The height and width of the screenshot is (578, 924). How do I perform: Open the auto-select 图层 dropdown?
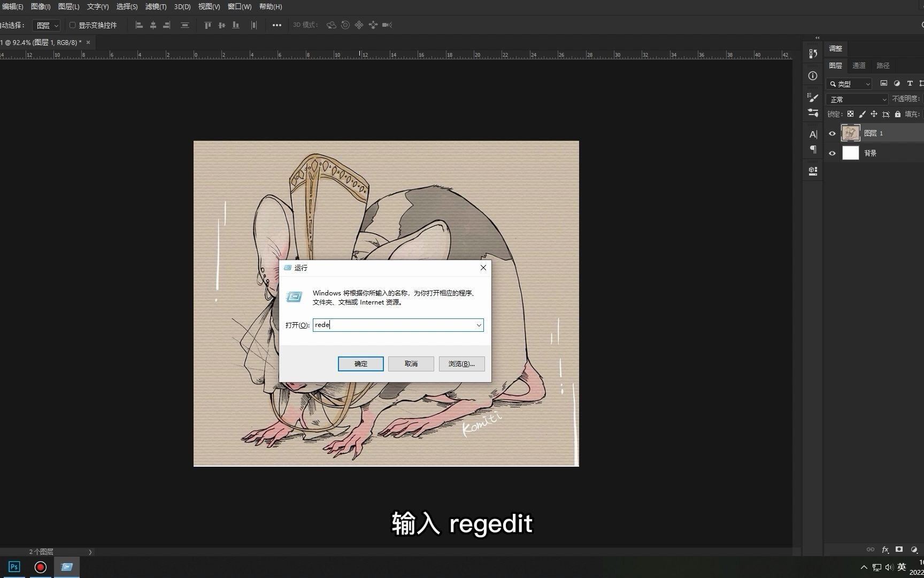[x=47, y=25]
